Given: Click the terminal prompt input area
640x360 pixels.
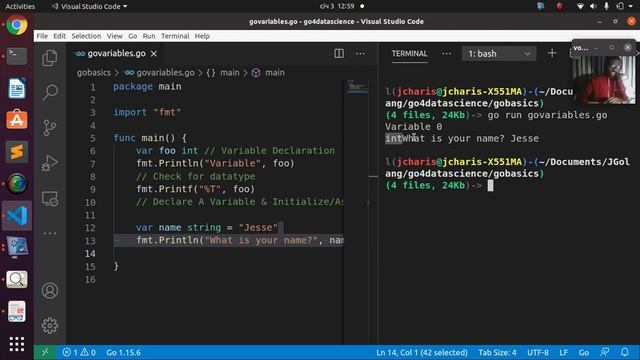Looking at the screenshot, I should pyautogui.click(x=490, y=185).
